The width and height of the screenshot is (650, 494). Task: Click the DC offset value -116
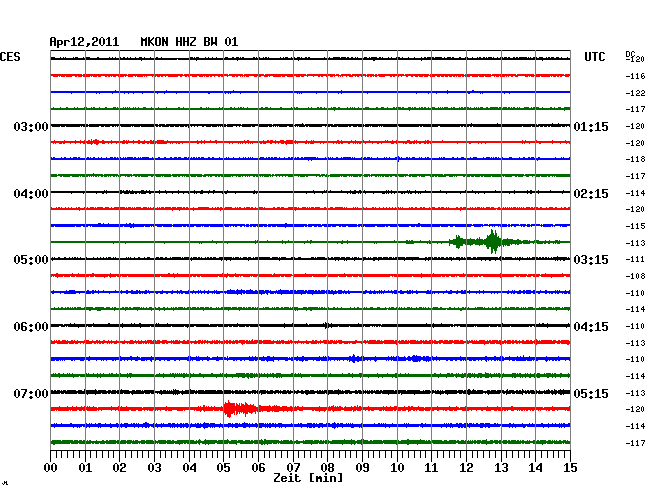pyautogui.click(x=635, y=76)
